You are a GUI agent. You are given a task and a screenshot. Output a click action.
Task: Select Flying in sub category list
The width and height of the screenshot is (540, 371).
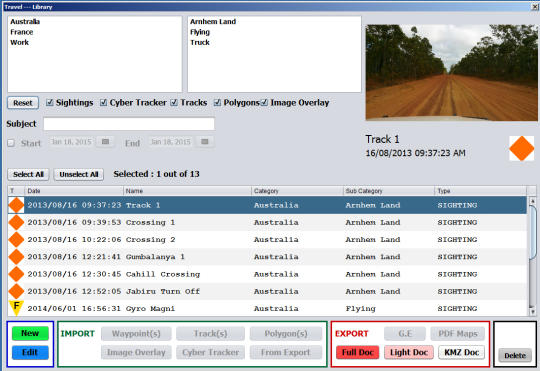click(200, 32)
